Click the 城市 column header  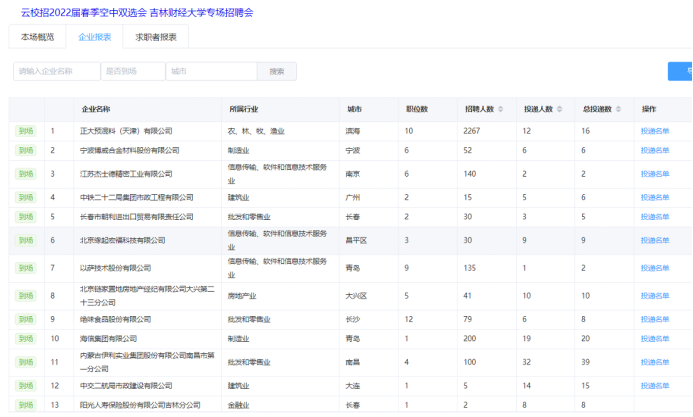point(354,109)
